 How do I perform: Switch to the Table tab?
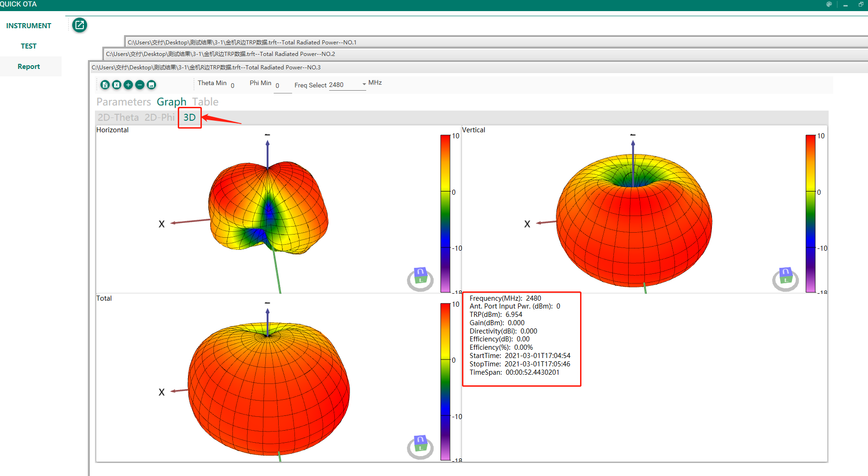(x=205, y=102)
